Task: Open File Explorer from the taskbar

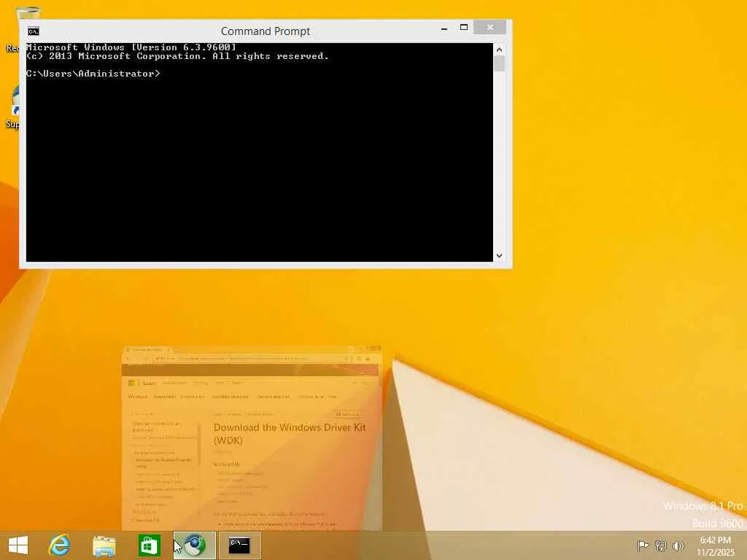Action: coord(104,545)
